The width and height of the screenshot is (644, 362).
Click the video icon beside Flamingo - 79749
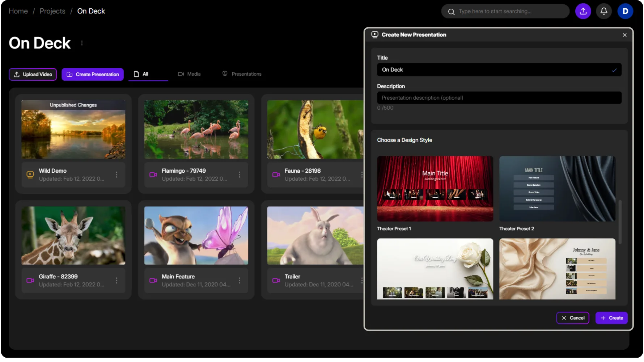coord(153,174)
